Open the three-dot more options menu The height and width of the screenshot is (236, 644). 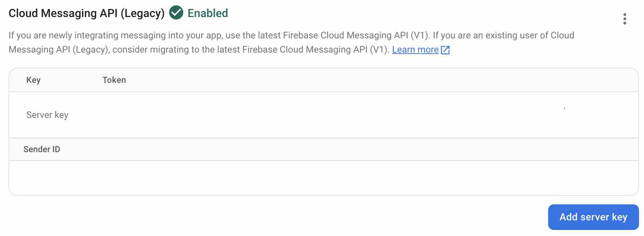coord(624,18)
